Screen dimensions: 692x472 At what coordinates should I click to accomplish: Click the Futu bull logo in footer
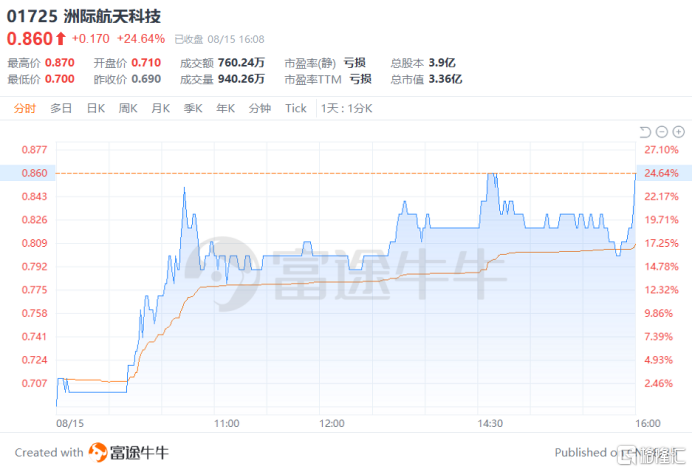point(98,452)
